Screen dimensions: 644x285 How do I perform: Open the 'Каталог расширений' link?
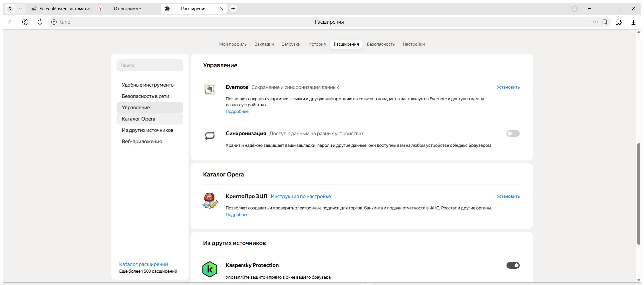tap(144, 264)
